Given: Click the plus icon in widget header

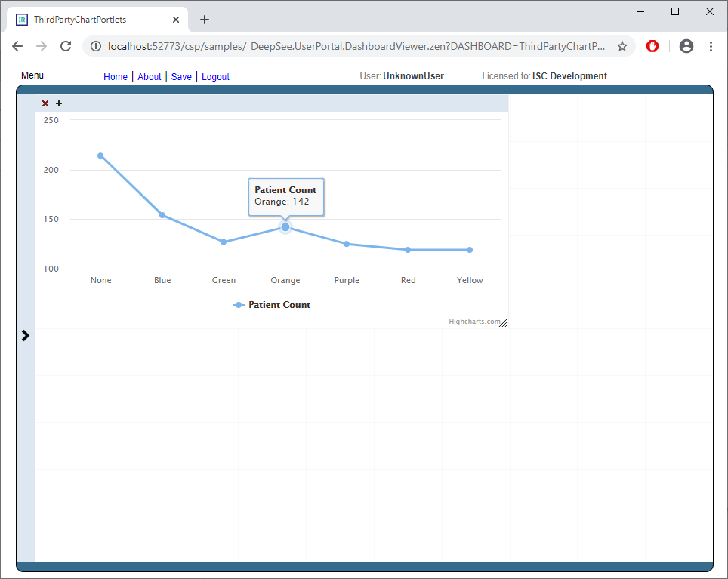Looking at the screenshot, I should 59,103.
